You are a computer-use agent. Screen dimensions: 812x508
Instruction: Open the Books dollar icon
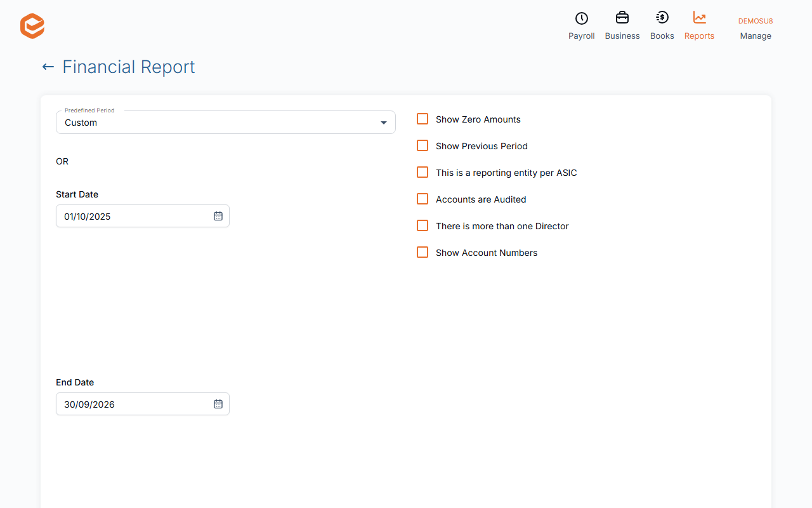662,18
